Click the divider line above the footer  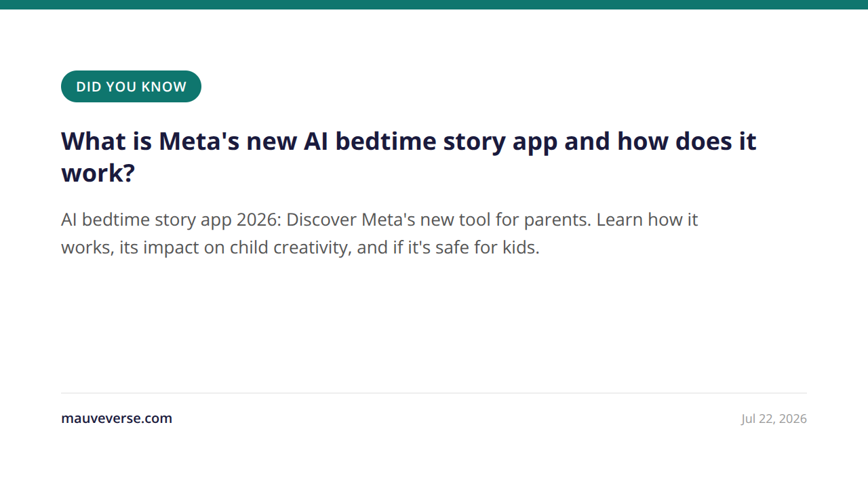(434, 393)
